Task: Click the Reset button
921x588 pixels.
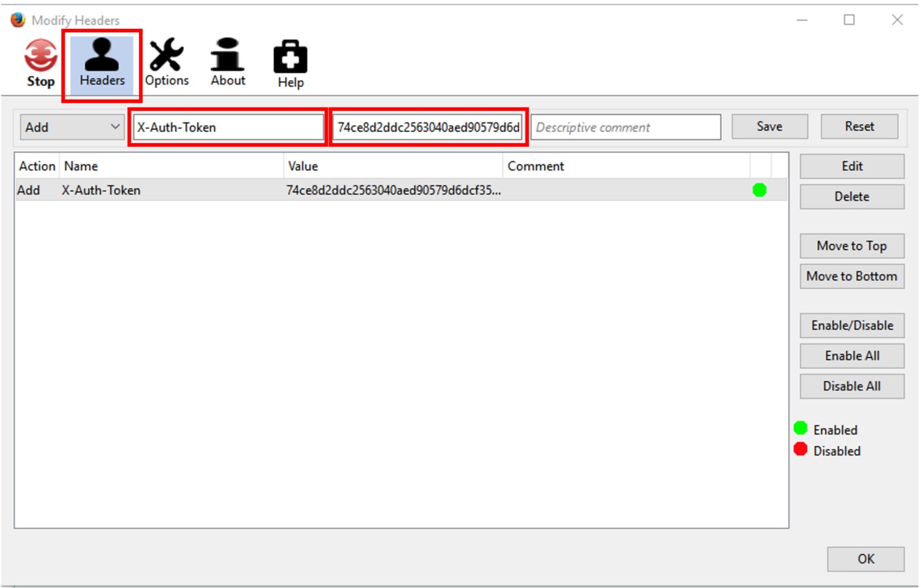Action: (x=859, y=127)
